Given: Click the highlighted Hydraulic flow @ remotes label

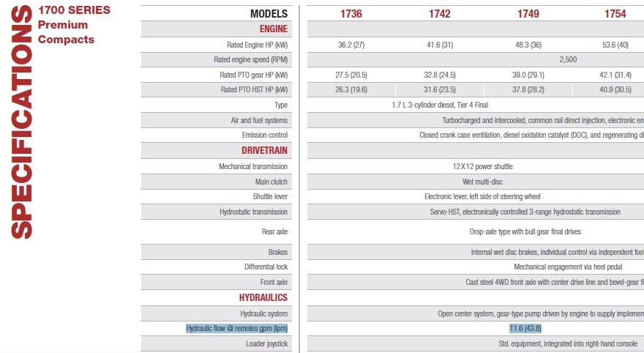Looking at the screenshot, I should (x=237, y=328).
